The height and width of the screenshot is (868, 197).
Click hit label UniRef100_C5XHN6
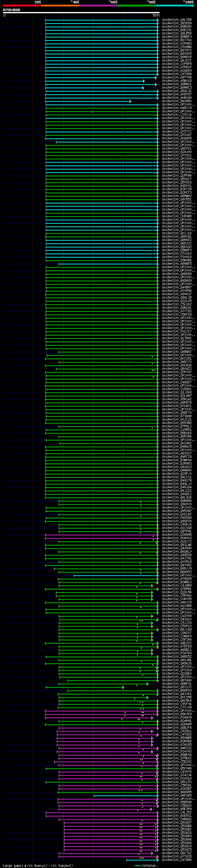click(x=177, y=47)
